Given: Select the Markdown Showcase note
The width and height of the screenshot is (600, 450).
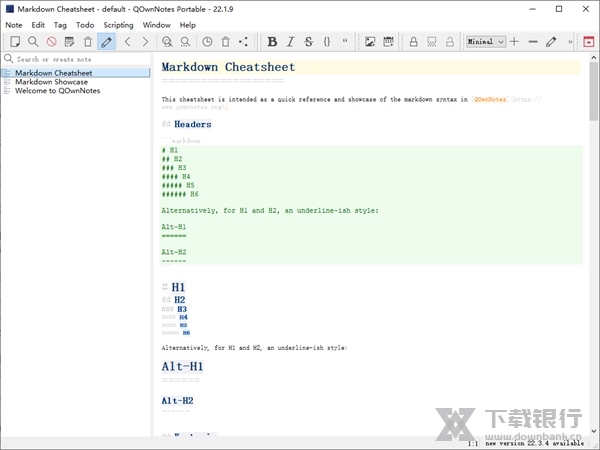Looking at the screenshot, I should click(51, 82).
